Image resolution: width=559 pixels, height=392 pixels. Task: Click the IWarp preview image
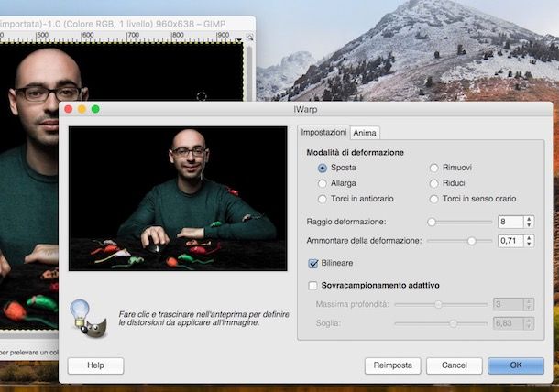click(178, 199)
